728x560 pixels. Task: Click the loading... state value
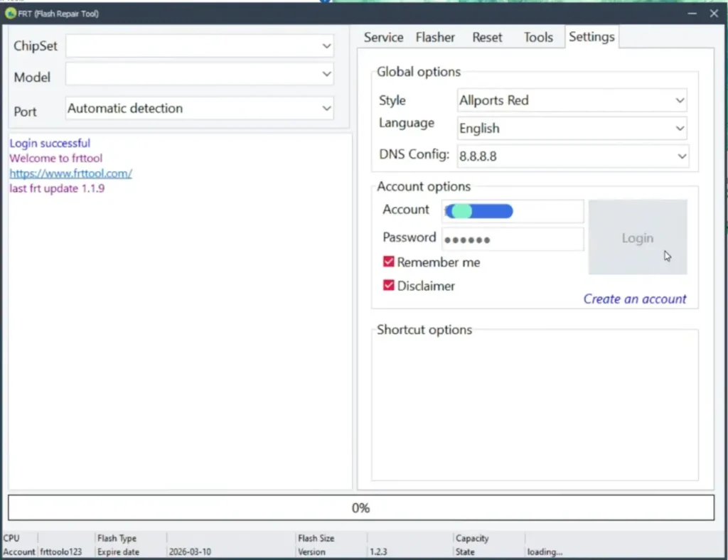pos(545,551)
